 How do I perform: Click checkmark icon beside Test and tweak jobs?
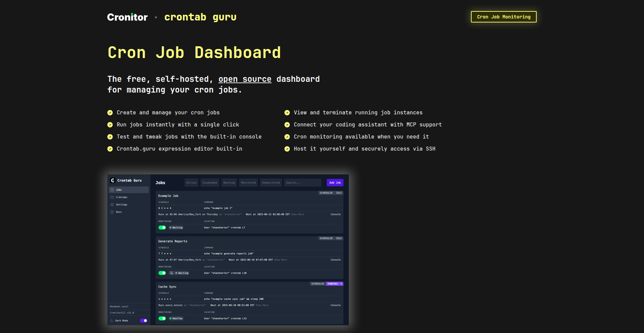pos(110,137)
